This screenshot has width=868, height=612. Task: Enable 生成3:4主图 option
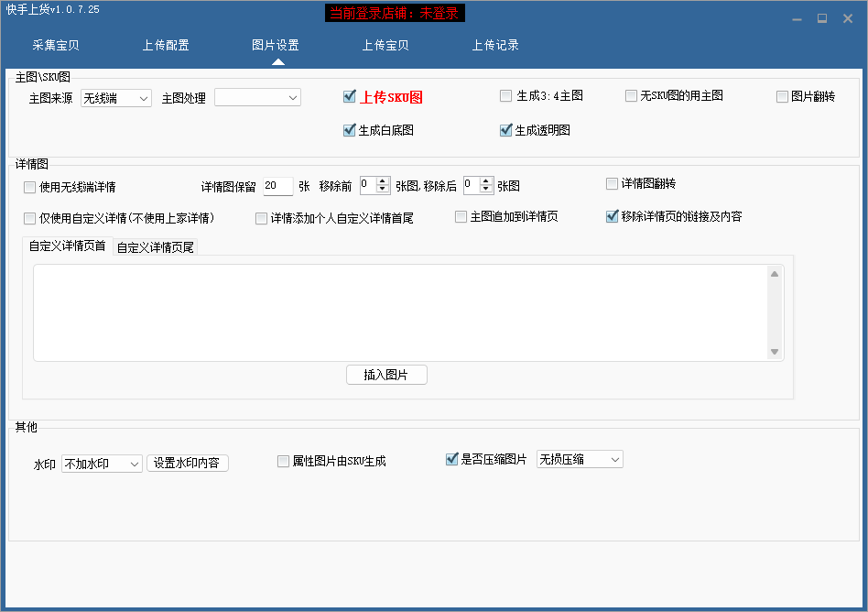[506, 96]
